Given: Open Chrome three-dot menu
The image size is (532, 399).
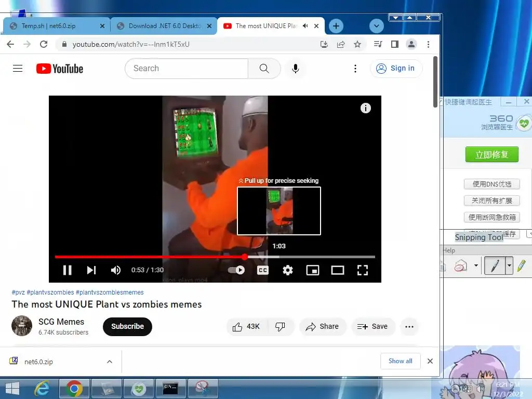Looking at the screenshot, I should tap(428, 44).
